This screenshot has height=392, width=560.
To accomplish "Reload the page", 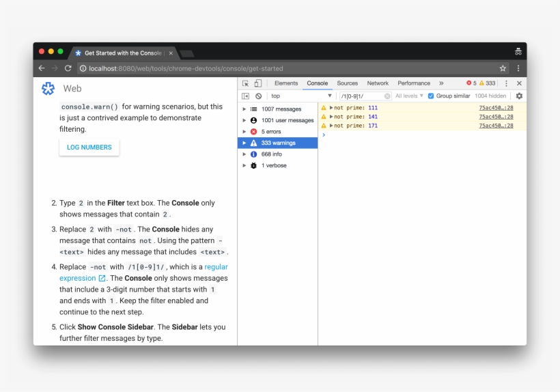I will coord(68,68).
